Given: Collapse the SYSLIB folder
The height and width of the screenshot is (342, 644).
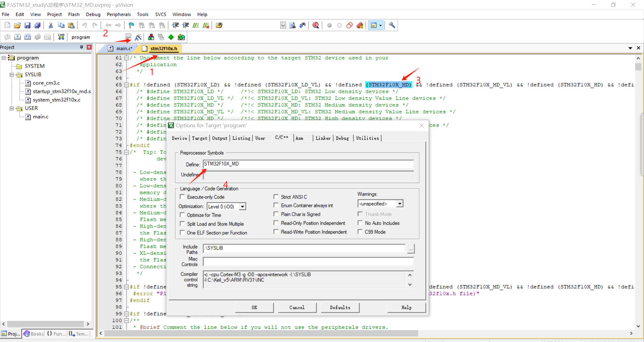Looking at the screenshot, I should pos(11,74).
